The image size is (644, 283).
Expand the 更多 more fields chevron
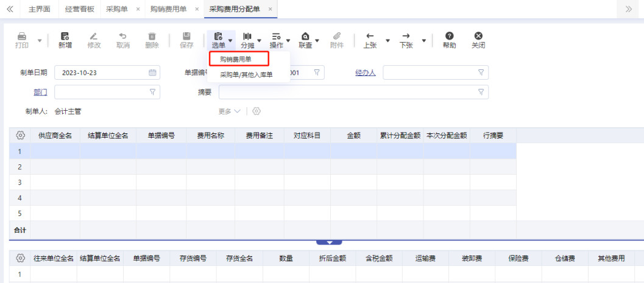pos(236,111)
